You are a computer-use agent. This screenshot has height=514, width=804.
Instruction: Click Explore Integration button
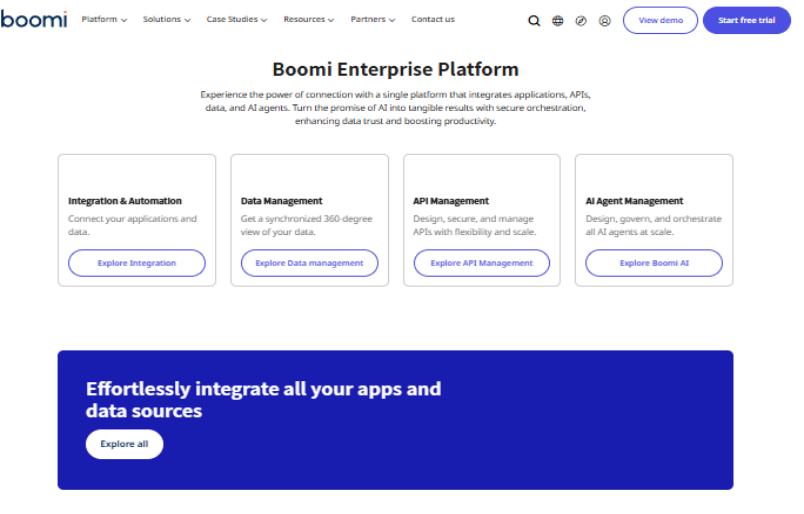137,263
